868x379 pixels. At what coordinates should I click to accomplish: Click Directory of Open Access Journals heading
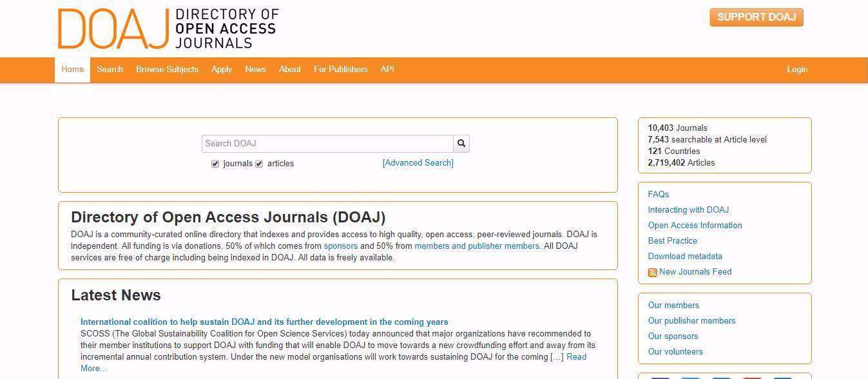coord(228,217)
